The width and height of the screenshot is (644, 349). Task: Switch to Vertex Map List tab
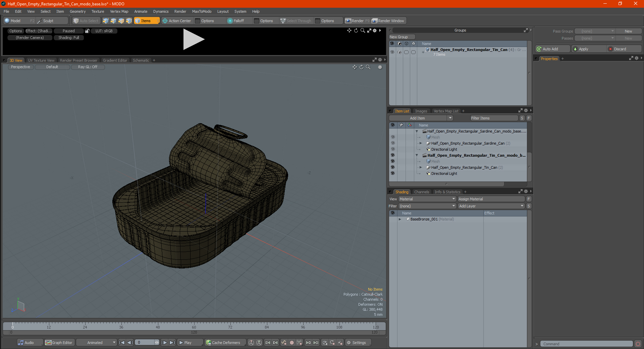[446, 111]
